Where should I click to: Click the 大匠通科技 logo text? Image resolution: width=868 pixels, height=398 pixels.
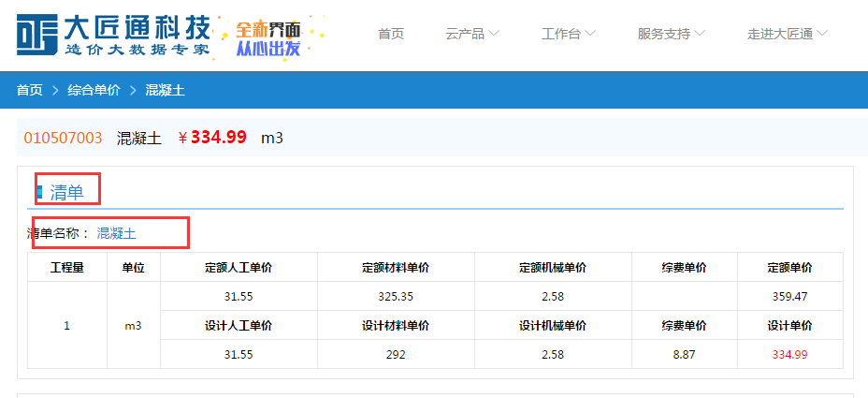[x=137, y=34]
